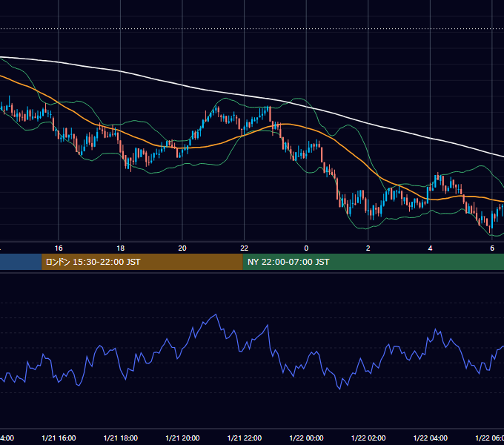Click the '2' hour label on price chart axis

(x=368, y=248)
